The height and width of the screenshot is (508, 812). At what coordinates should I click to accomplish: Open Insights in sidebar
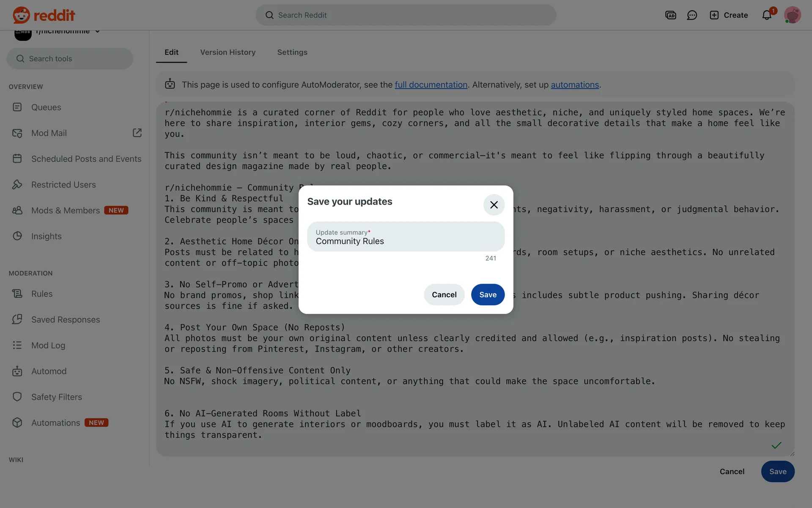pos(46,236)
